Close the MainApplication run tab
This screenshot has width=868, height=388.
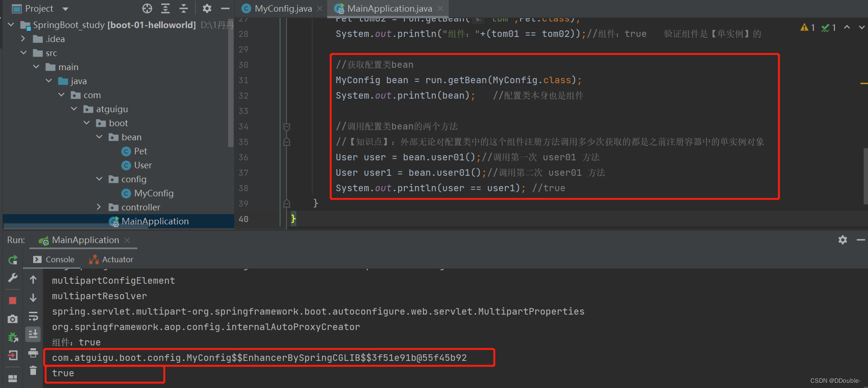[x=127, y=240]
